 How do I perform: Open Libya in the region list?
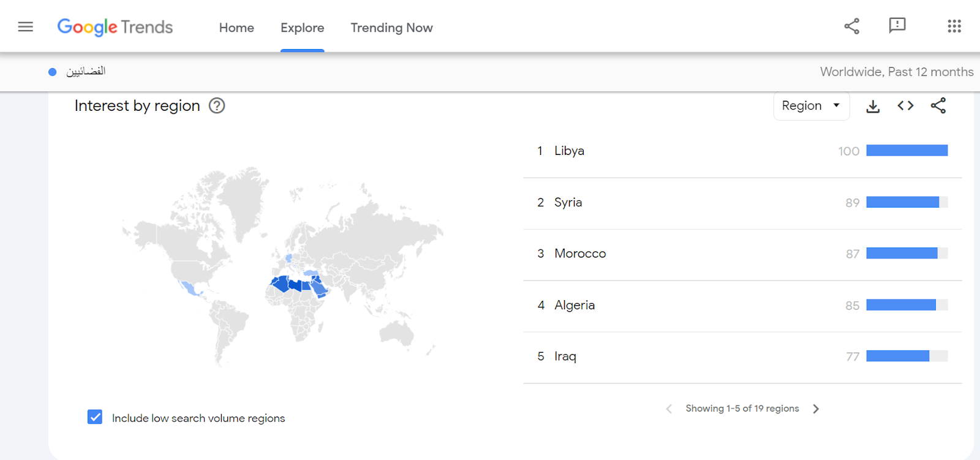[x=569, y=151]
